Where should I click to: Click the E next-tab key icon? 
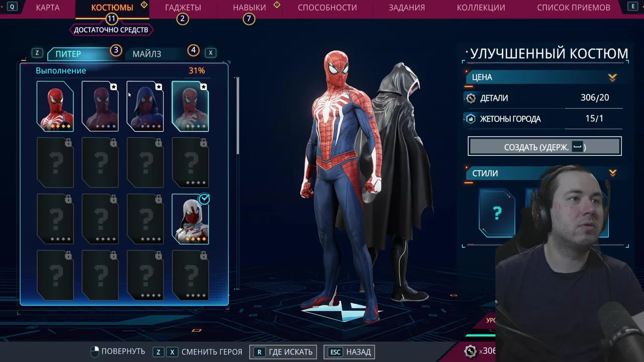coord(632,7)
